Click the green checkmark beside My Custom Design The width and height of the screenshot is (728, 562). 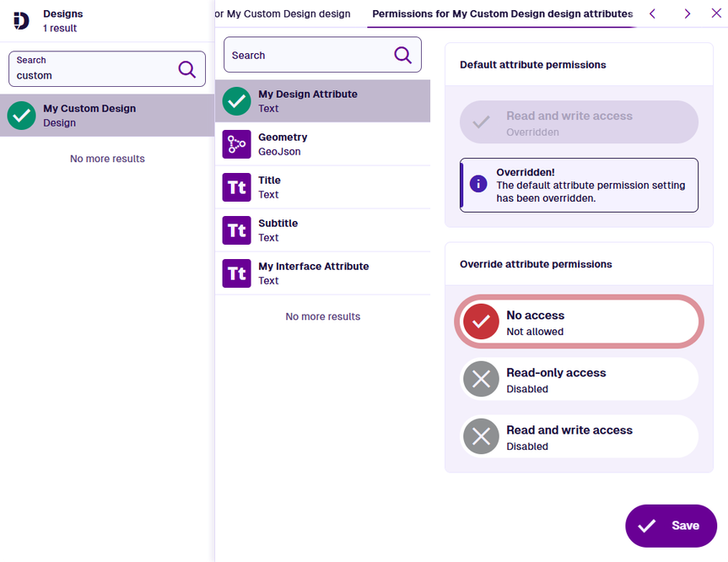(x=21, y=116)
